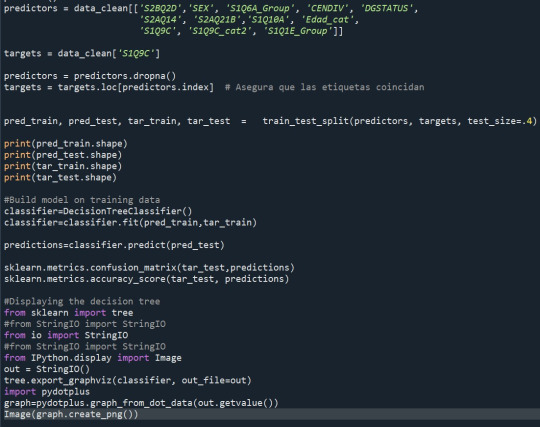Click the line 'targets = data_clean['S1Q9C']'
This screenshot has width=540, height=427.
(x=82, y=53)
